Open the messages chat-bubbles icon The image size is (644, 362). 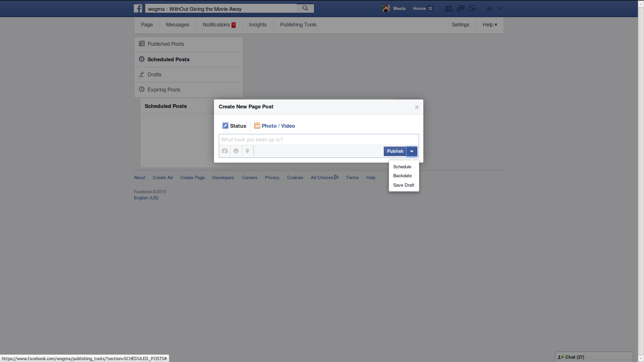click(461, 8)
